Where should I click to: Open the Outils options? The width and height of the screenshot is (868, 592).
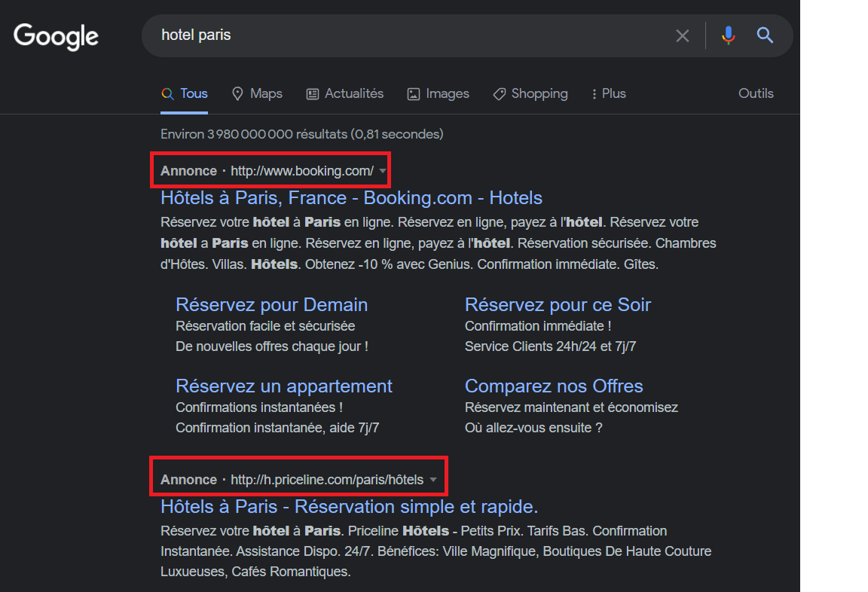(756, 93)
